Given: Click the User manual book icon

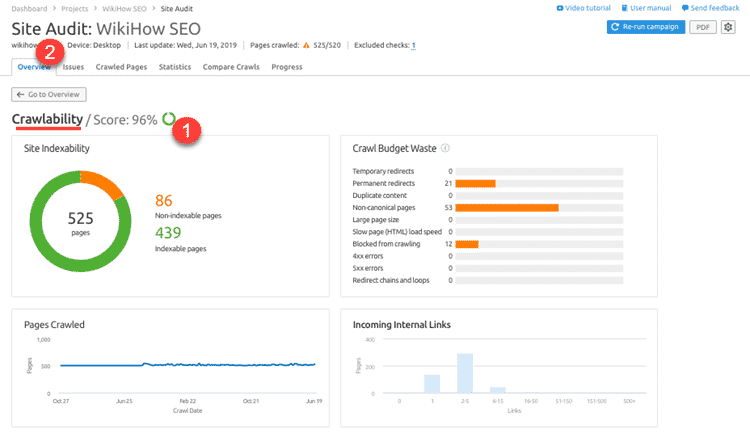Looking at the screenshot, I should [623, 8].
